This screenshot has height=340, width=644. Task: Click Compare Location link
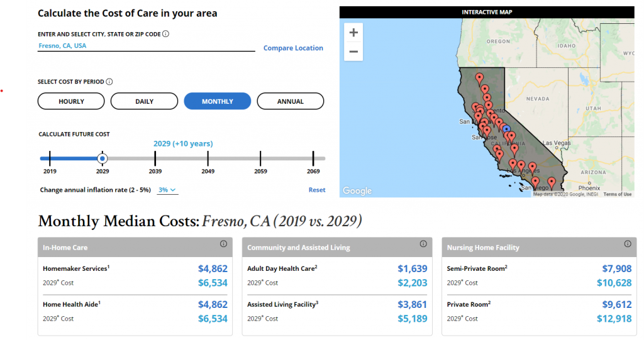(293, 48)
